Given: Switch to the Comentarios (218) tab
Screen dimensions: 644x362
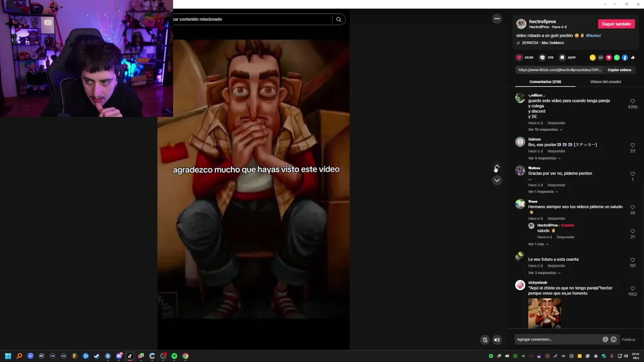Looking at the screenshot, I should (545, 81).
